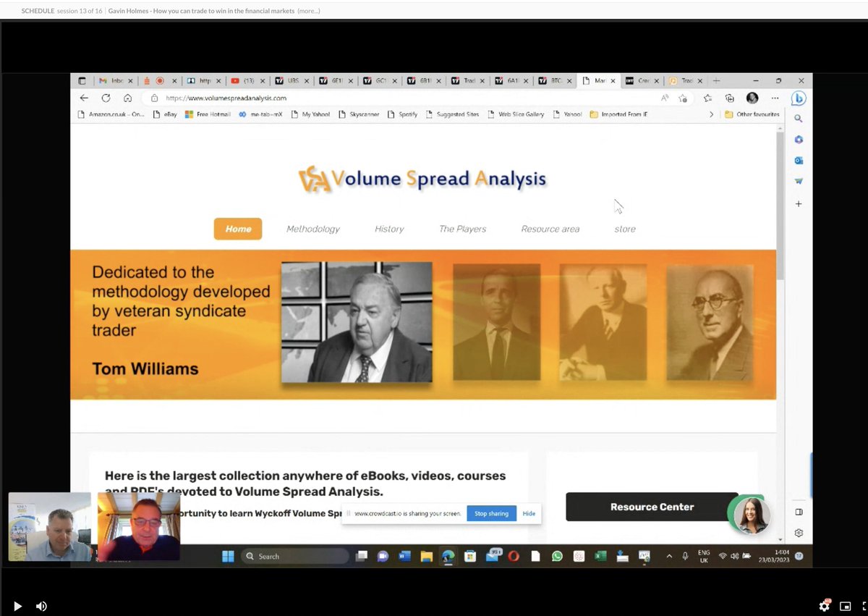Add this page to favourites star
Screen dimensions: 868x616
(683, 98)
